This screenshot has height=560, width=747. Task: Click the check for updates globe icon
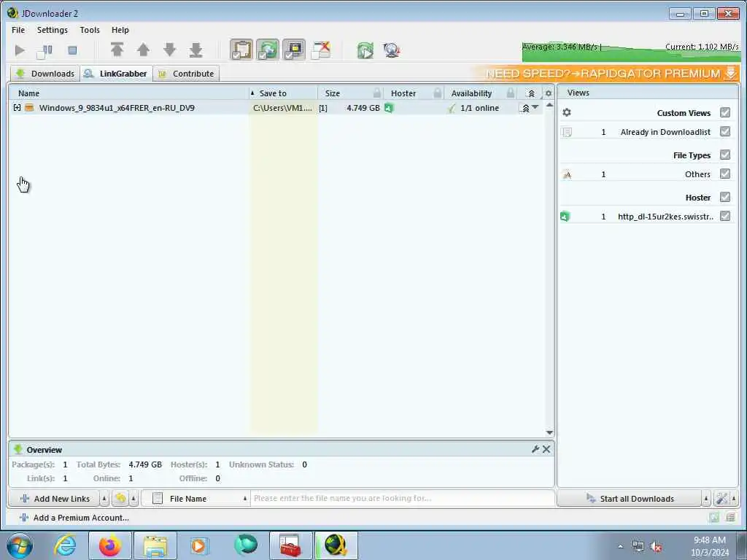point(392,50)
